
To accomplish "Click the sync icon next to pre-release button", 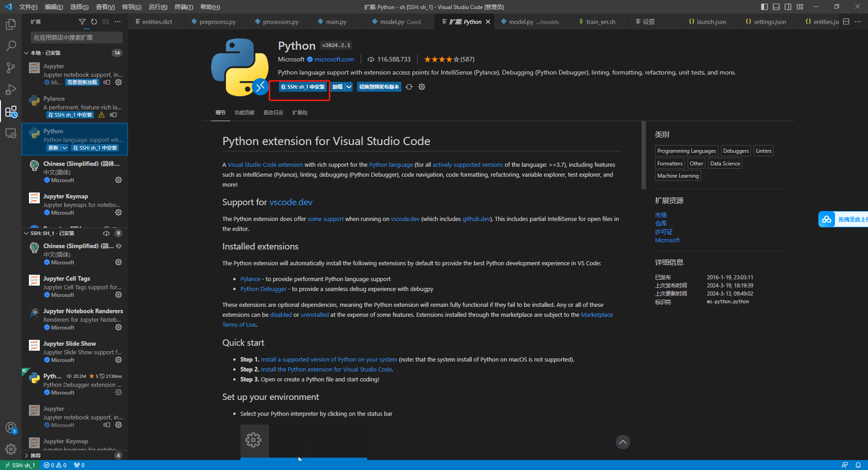I will (409, 87).
